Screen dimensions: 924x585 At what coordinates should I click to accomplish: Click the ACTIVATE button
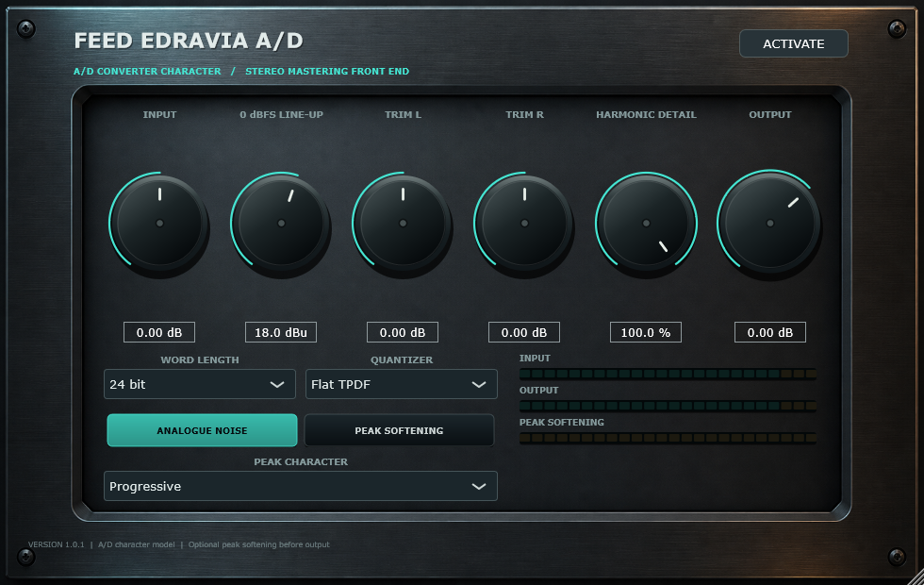point(793,43)
